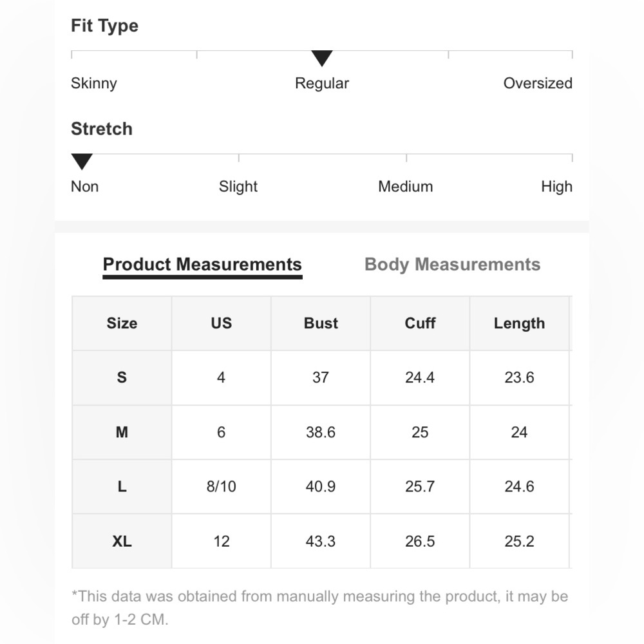Viewport: 644px width, 644px height.
Task: Select the S size row
Action: click(321, 377)
